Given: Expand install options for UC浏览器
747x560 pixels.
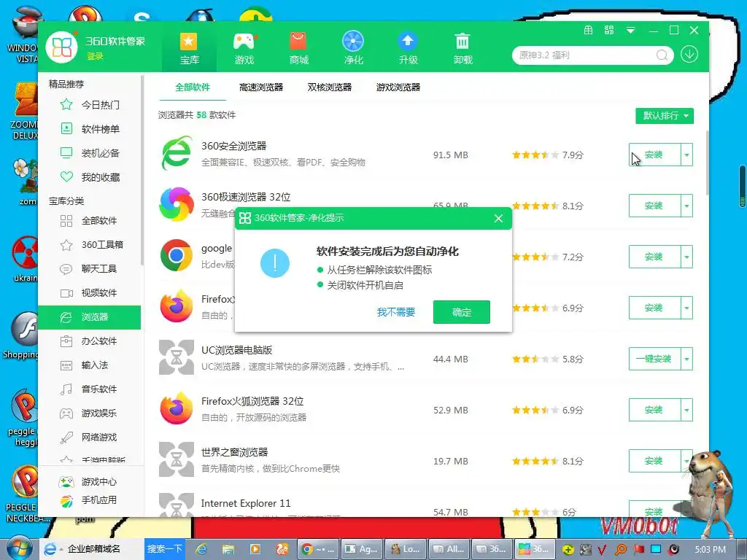Looking at the screenshot, I should pyautogui.click(x=686, y=359).
